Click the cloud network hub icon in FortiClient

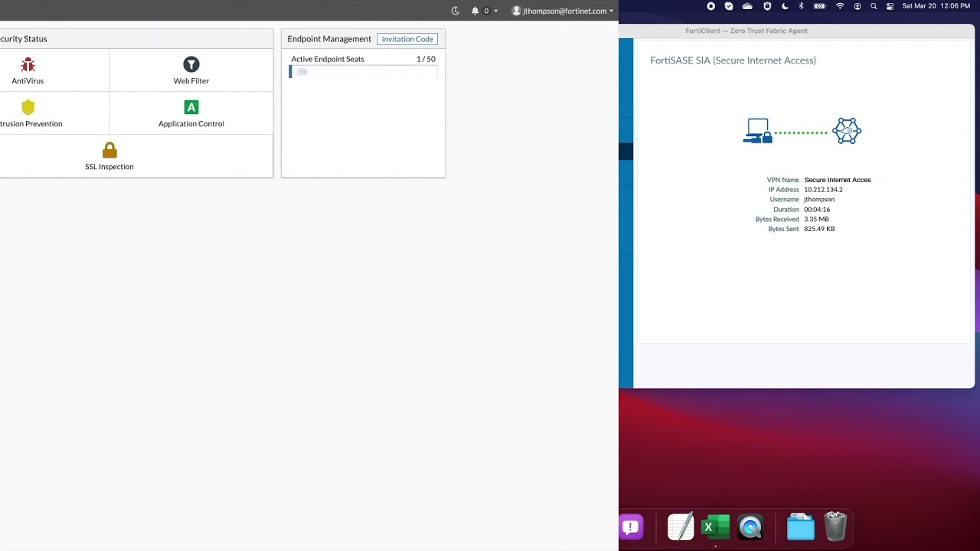pos(847,131)
